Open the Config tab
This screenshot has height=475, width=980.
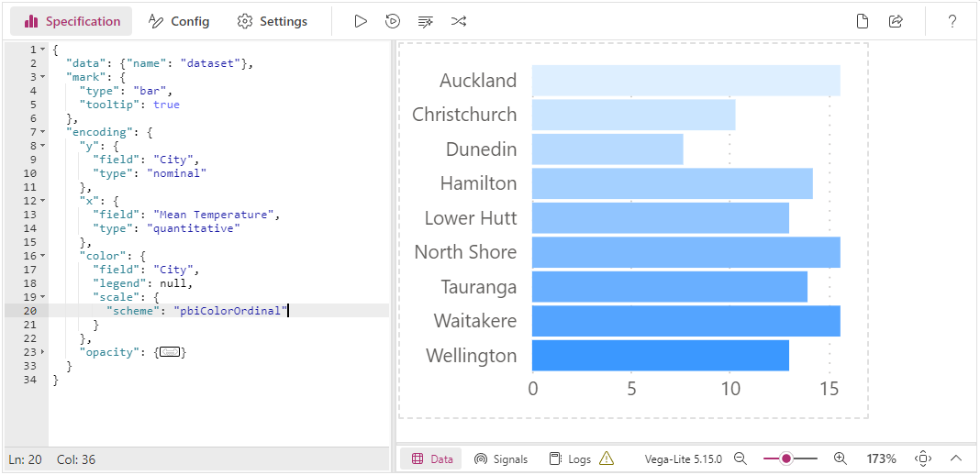click(x=179, y=21)
